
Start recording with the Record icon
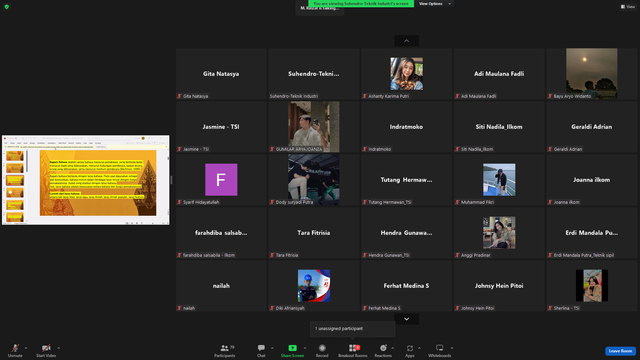[322, 348]
